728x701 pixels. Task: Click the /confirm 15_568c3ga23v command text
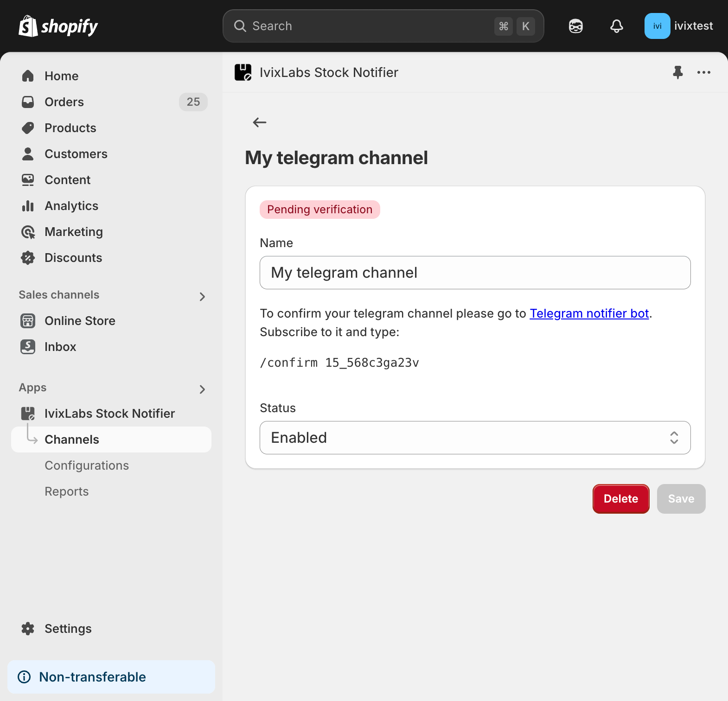339,363
